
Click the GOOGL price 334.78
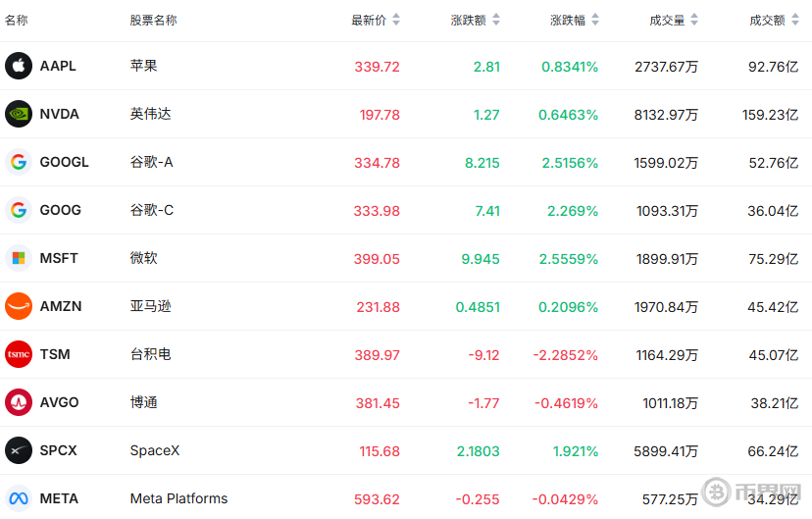(377, 163)
